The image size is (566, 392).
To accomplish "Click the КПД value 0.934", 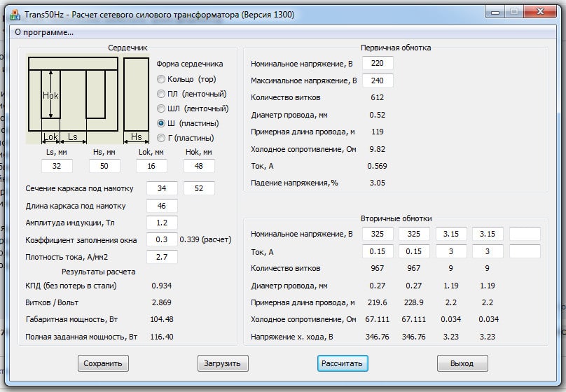I will [x=162, y=286].
